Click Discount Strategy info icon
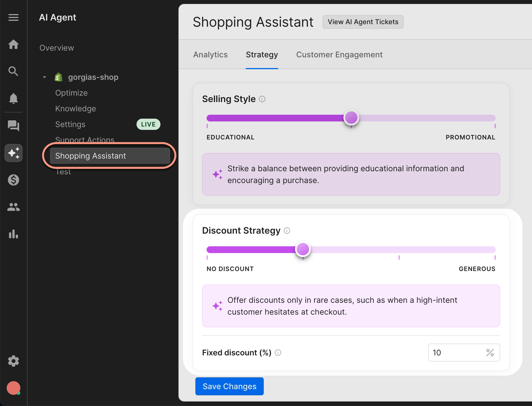Screen dimensions: 532x406 coord(287,231)
